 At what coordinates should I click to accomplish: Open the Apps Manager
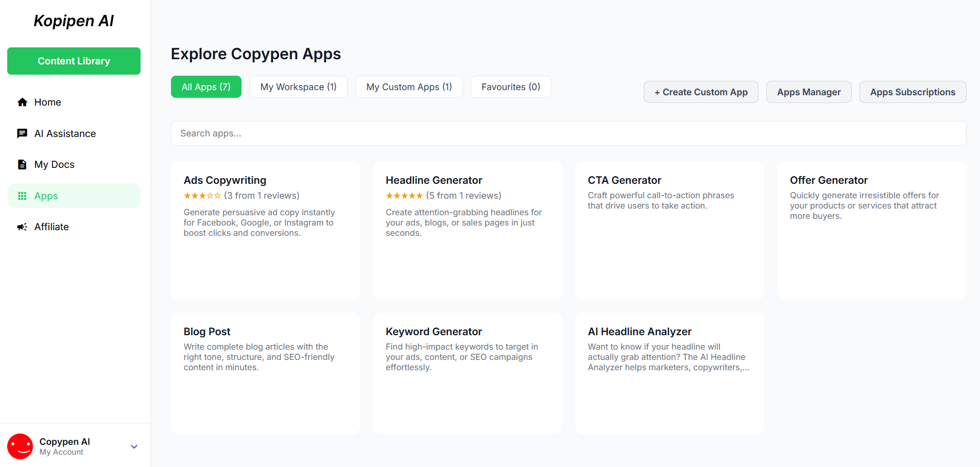coord(809,92)
